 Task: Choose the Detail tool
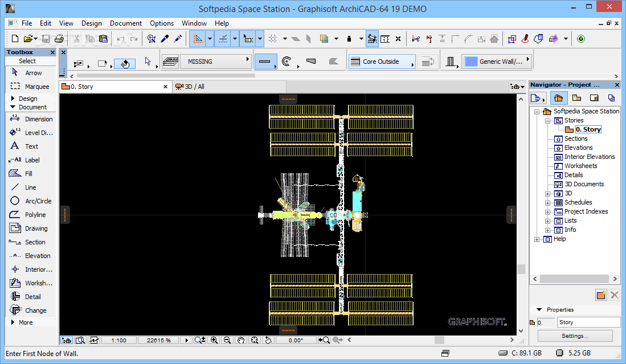(x=30, y=297)
